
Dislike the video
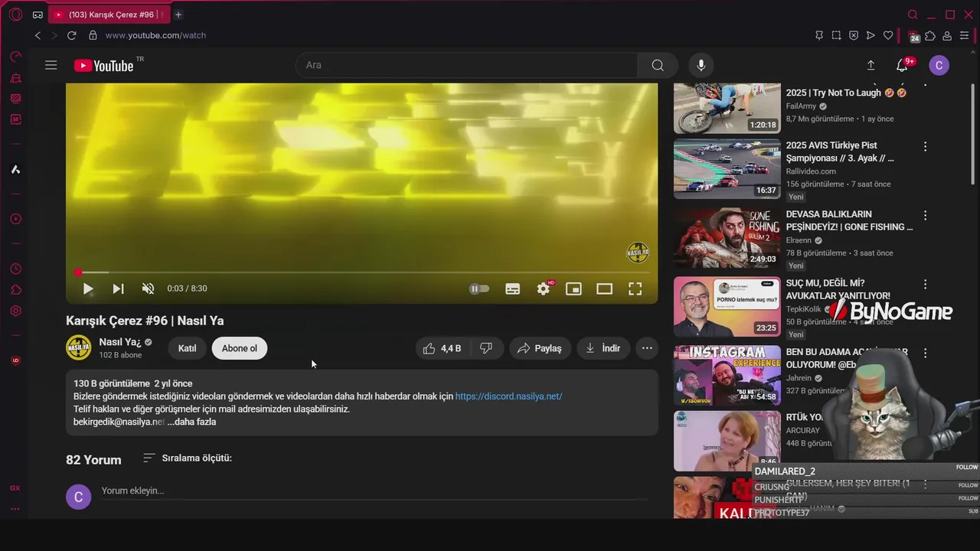pos(486,348)
